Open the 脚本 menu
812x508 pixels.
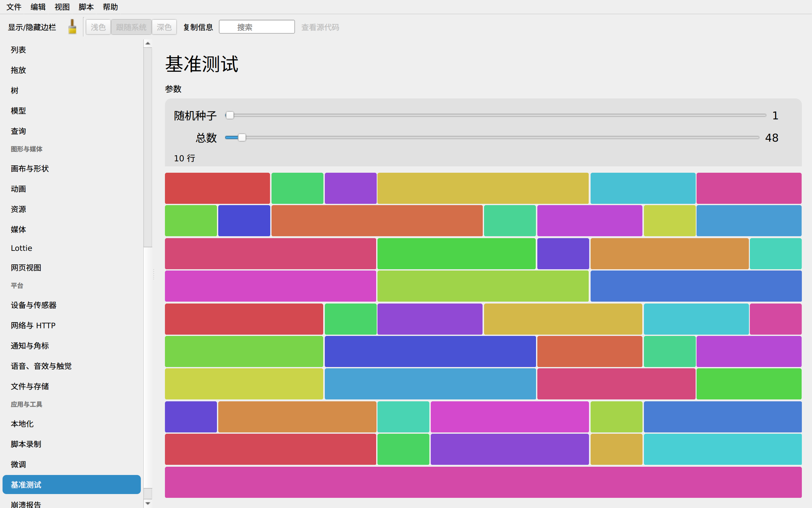86,7
